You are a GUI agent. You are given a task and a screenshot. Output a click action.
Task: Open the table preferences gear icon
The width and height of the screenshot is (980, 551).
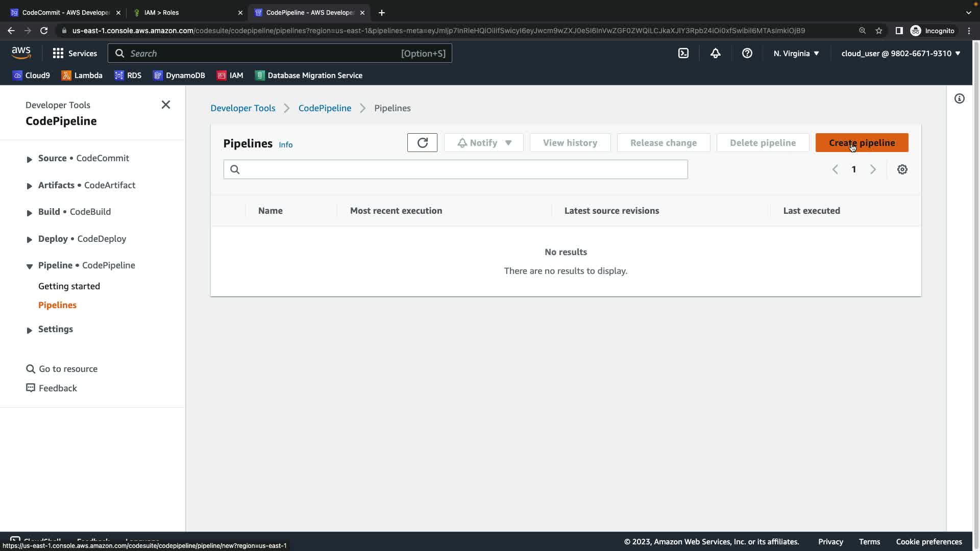point(902,169)
